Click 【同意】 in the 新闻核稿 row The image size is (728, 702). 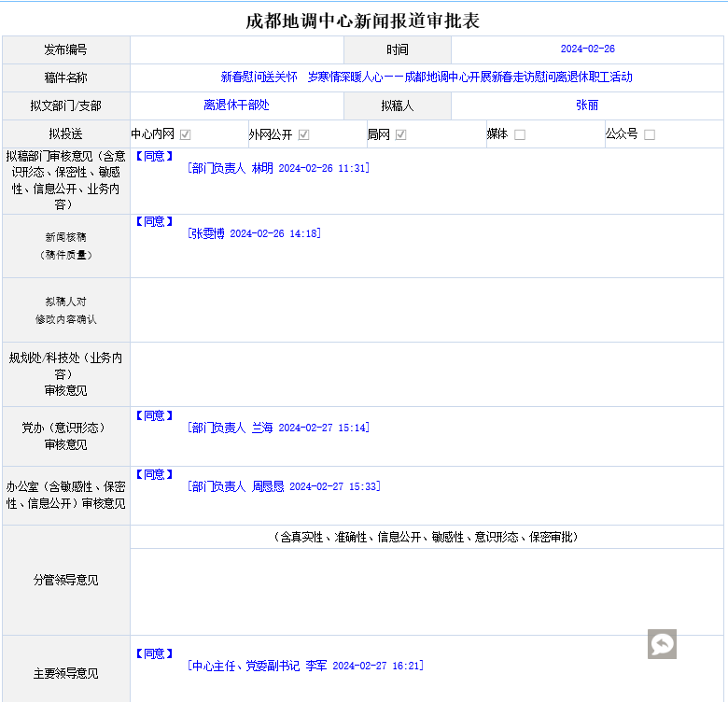(x=154, y=221)
